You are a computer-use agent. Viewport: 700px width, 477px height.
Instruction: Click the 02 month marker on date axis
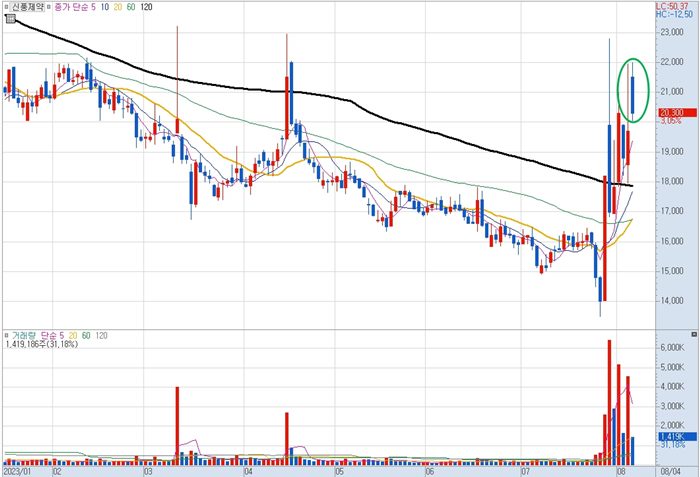(57, 472)
